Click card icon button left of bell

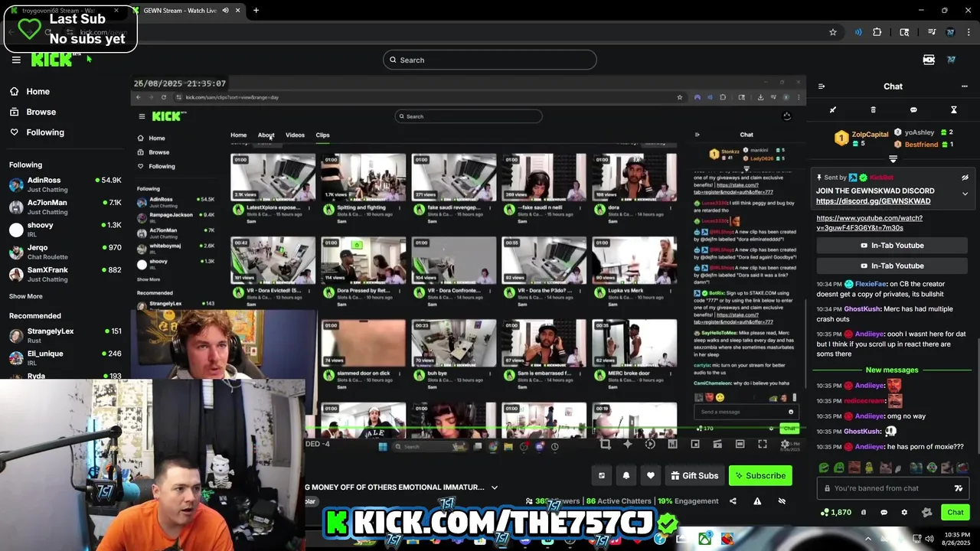click(x=601, y=475)
